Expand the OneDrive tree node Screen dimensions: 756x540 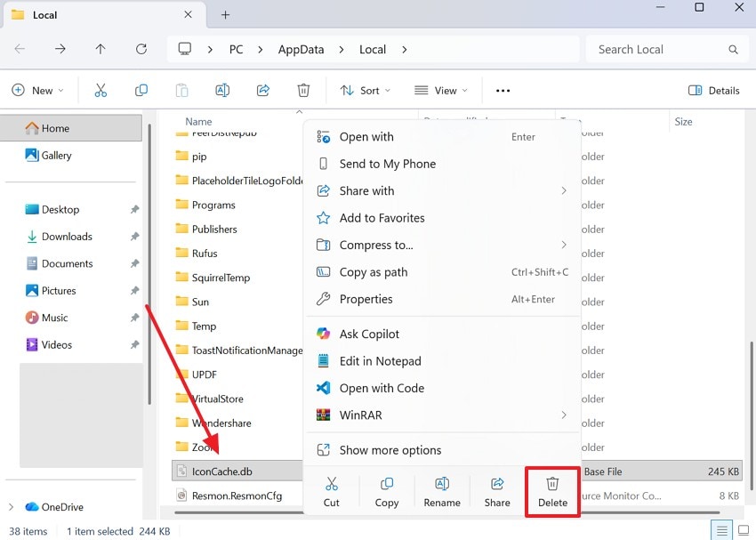coord(11,507)
